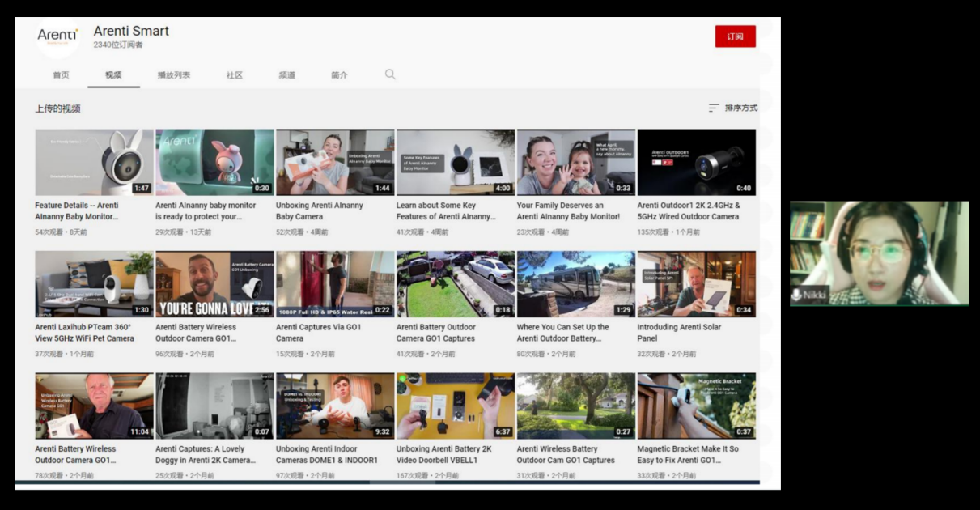Click title Introduding Arenti Solar Panel

pos(680,333)
